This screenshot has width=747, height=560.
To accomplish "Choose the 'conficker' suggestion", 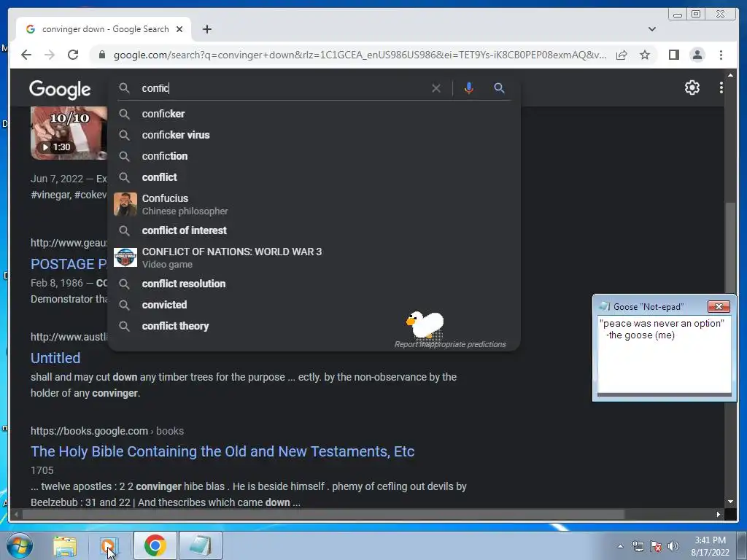I will (314, 114).
